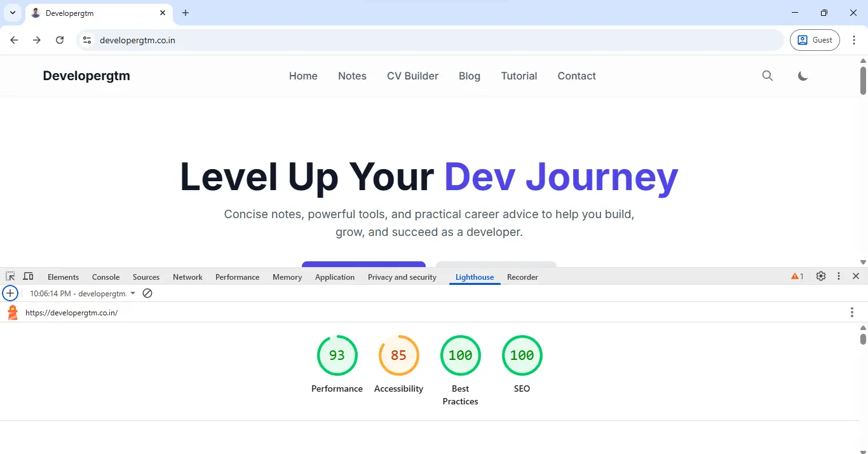Switch to the Recorder tab

(522, 277)
